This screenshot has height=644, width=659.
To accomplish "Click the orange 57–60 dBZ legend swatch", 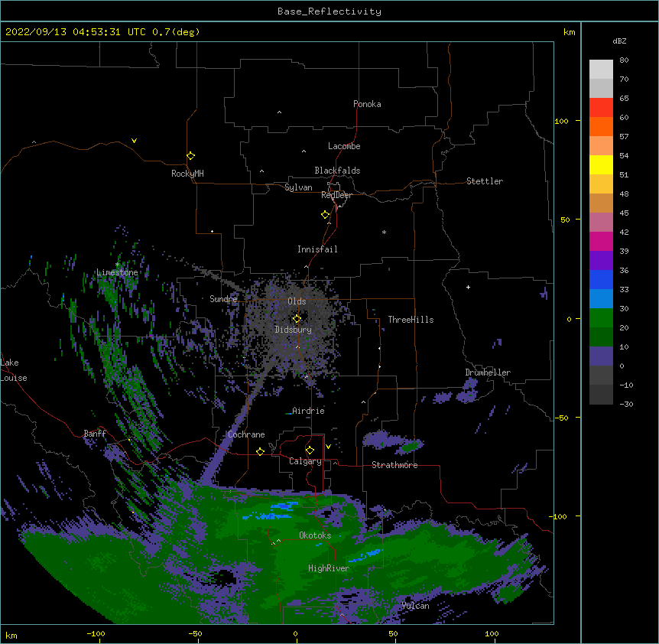I will pos(601,126).
